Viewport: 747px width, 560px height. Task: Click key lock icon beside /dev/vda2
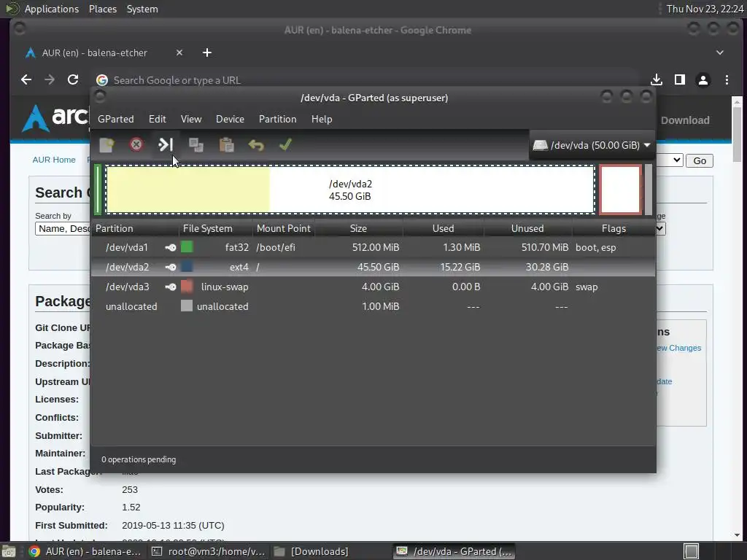[x=171, y=267]
